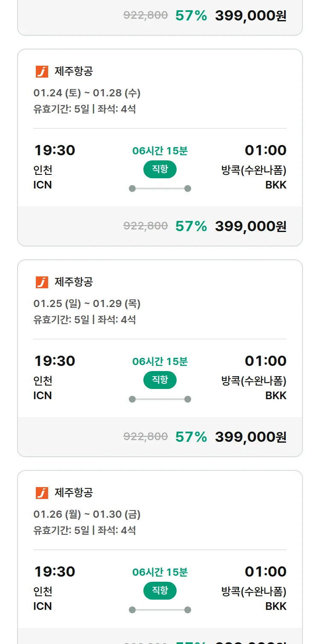The image size is (320, 644).
Task: Click 제주항공 airline name on 01.25 card
Action: pyautogui.click(x=73, y=282)
